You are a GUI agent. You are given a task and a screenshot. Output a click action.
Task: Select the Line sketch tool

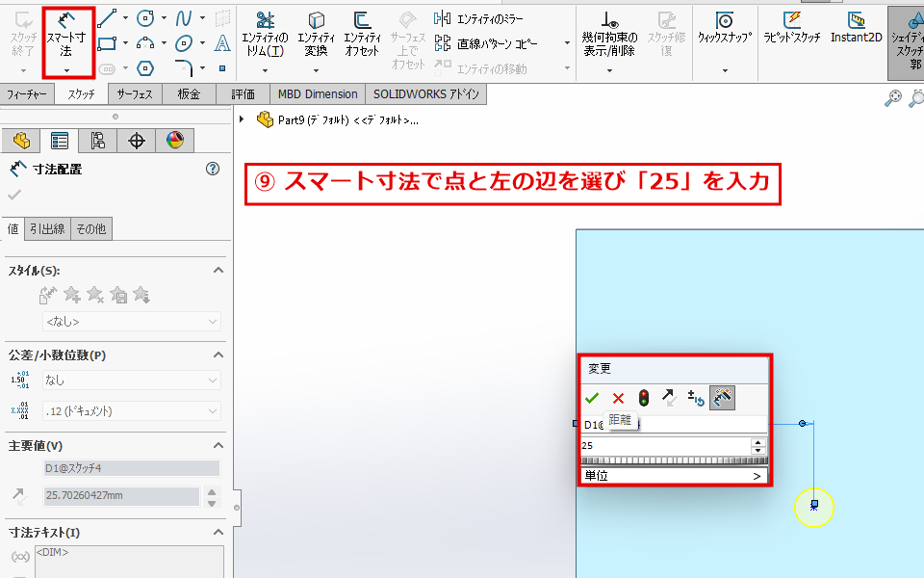pyautogui.click(x=107, y=18)
